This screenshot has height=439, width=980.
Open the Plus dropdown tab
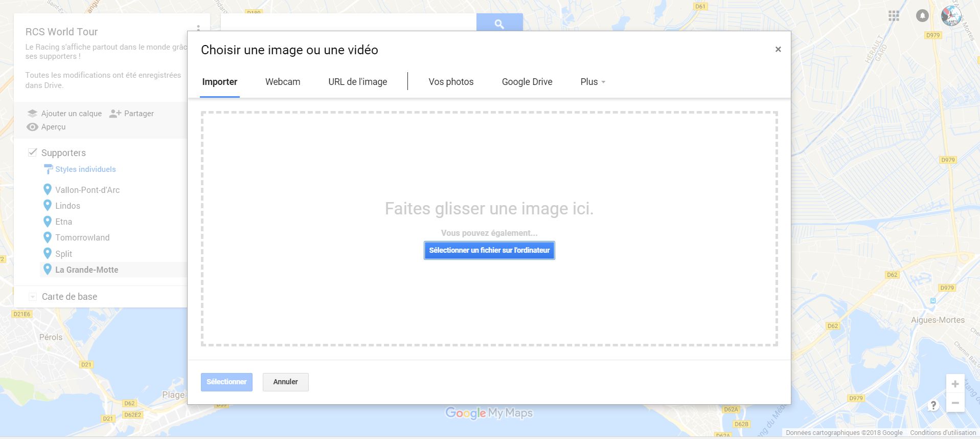592,82
